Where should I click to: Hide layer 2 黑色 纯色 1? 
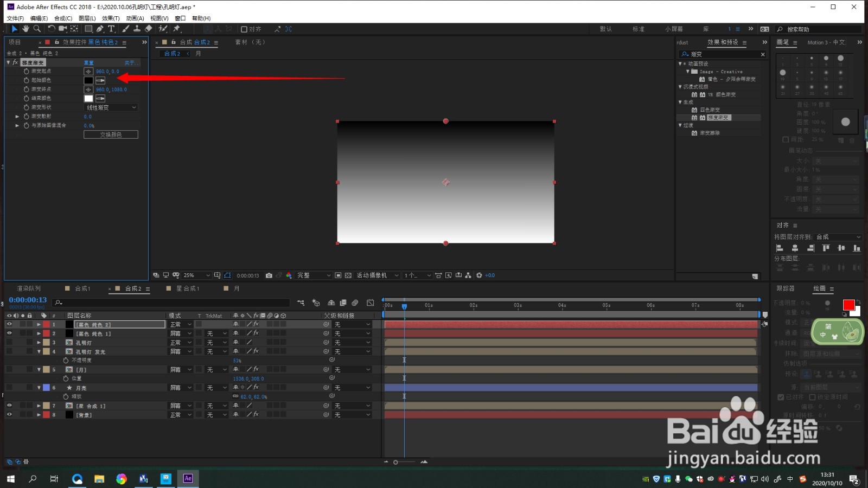click(x=9, y=333)
